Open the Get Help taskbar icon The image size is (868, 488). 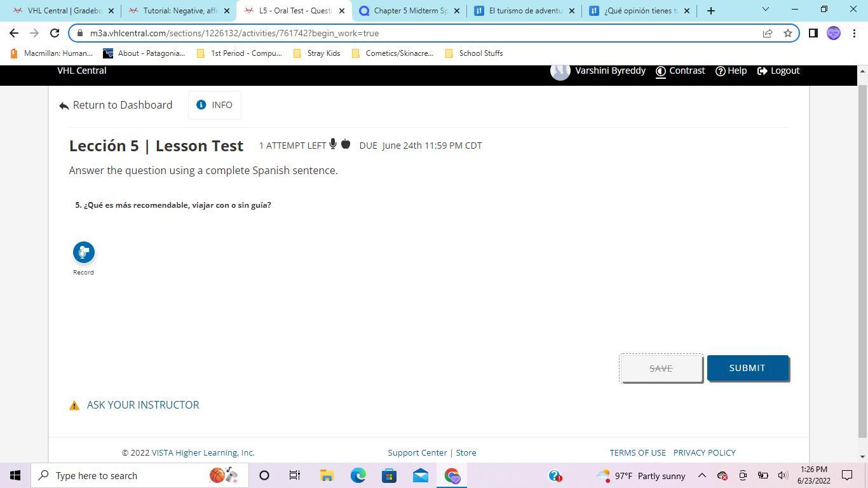(x=555, y=475)
